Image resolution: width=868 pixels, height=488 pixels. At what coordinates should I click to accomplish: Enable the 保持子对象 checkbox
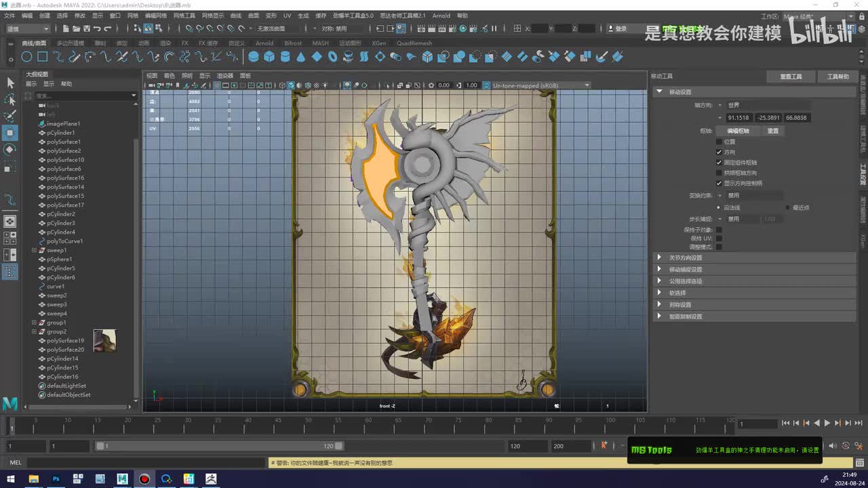point(719,230)
